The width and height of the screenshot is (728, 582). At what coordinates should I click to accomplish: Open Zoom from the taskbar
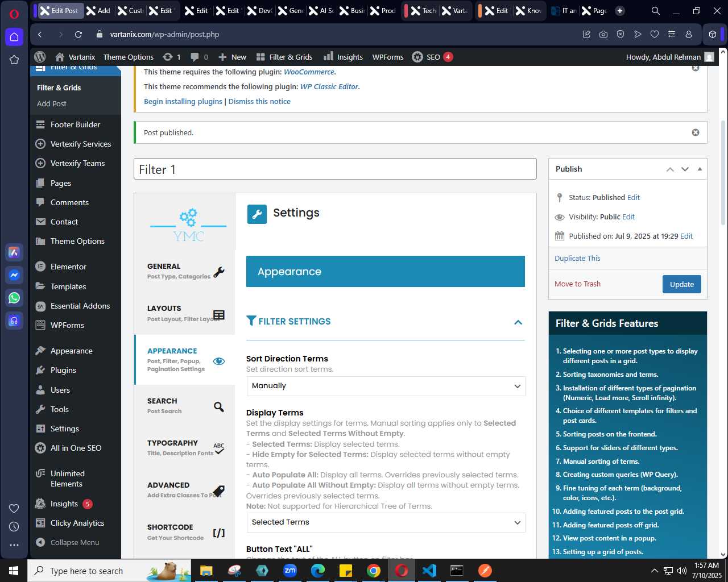290,571
